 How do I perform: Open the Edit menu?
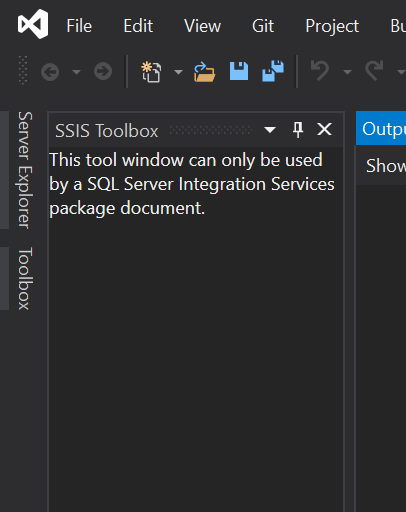click(138, 26)
